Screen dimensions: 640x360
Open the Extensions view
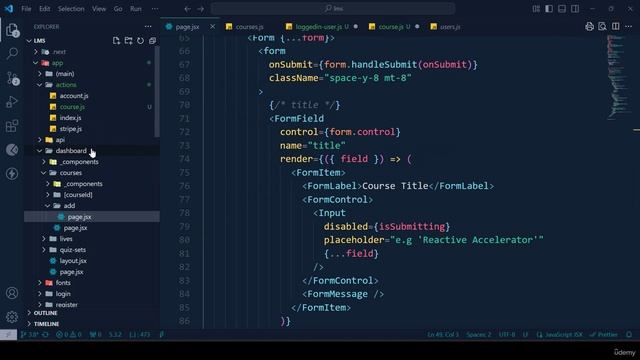[12, 126]
